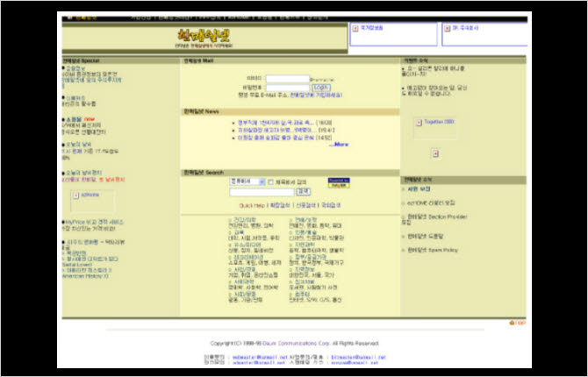Focus the Search section keyword field
This screenshot has height=377, width=588.
pos(262,192)
